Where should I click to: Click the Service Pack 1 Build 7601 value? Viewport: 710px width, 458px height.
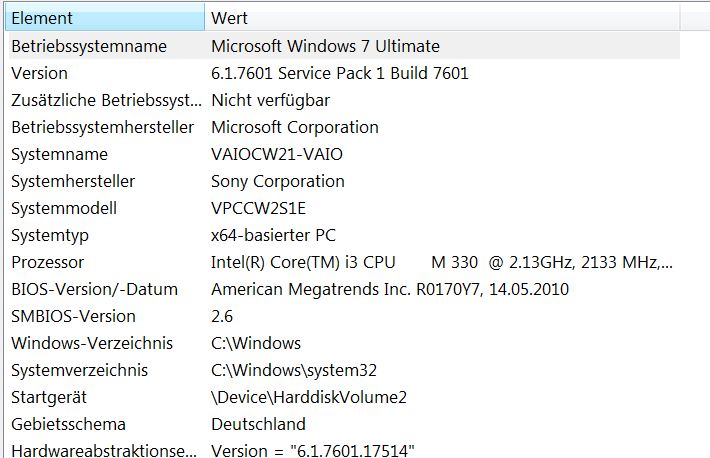click(x=340, y=73)
